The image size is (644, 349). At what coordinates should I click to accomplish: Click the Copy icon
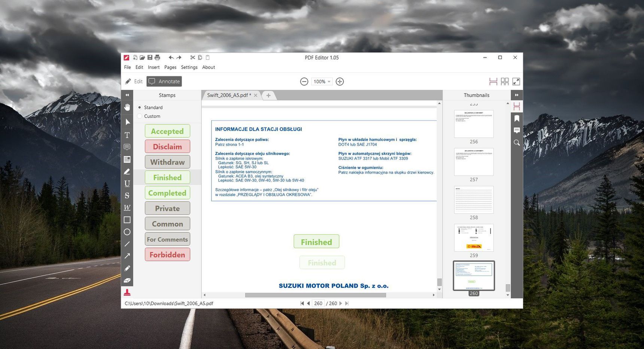200,57
